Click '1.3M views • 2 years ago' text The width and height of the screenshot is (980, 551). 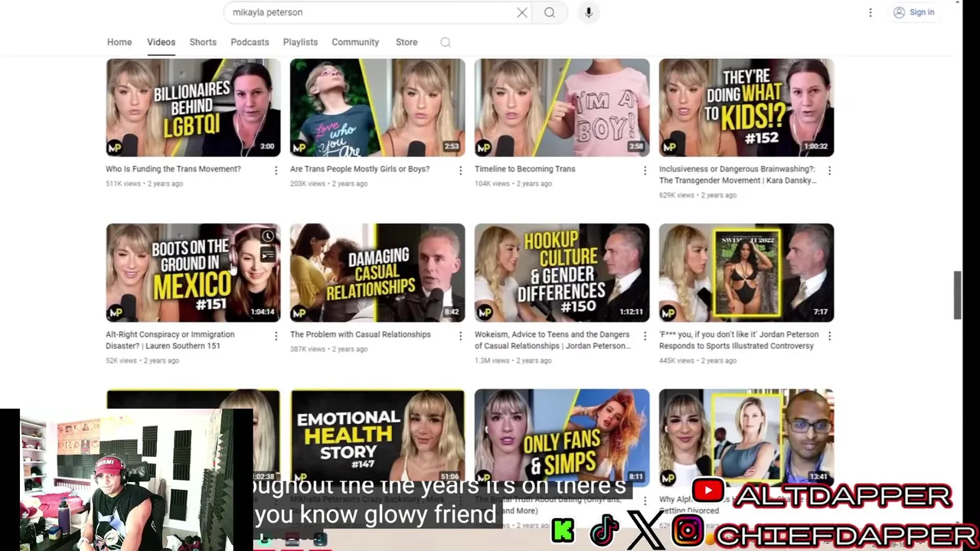513,360
